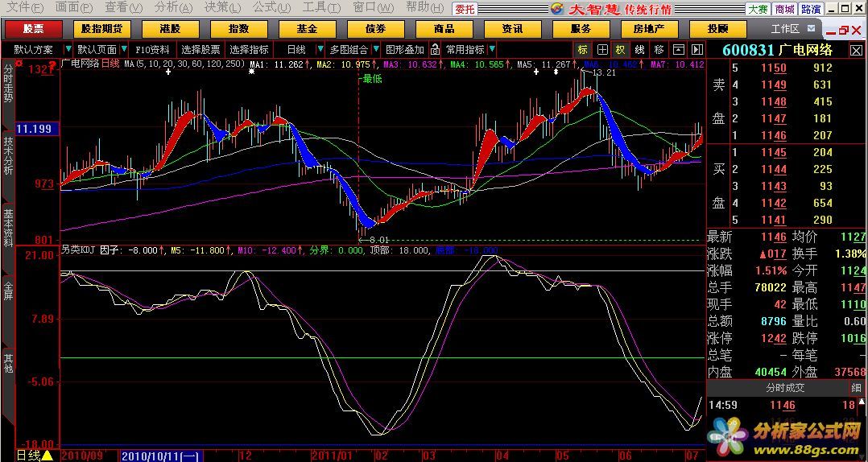
Task: Select the 商品 market button
Action: 444,29
